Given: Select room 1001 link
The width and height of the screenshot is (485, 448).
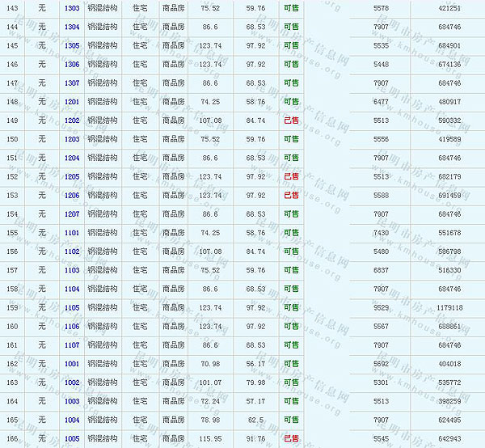Looking at the screenshot, I should click(x=72, y=364).
